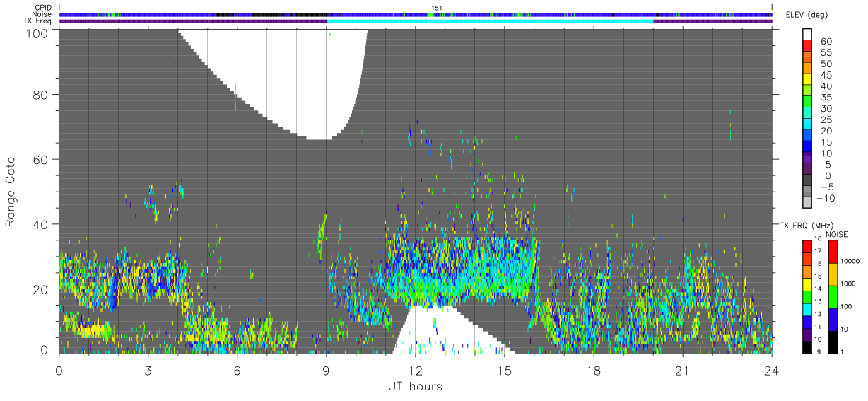Screen dimensions: 868x401
Task: Choose the cyan swatch between TX FRQ 12 and 13
Action: (808, 308)
